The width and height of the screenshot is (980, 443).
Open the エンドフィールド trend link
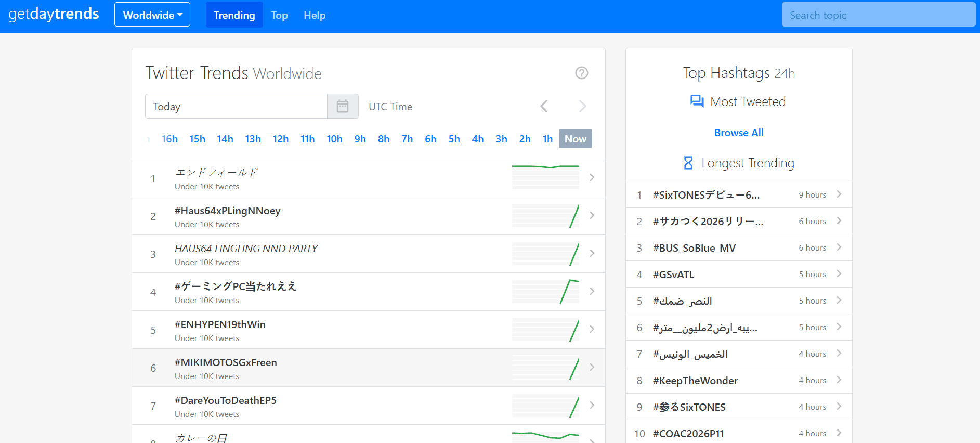tap(216, 172)
